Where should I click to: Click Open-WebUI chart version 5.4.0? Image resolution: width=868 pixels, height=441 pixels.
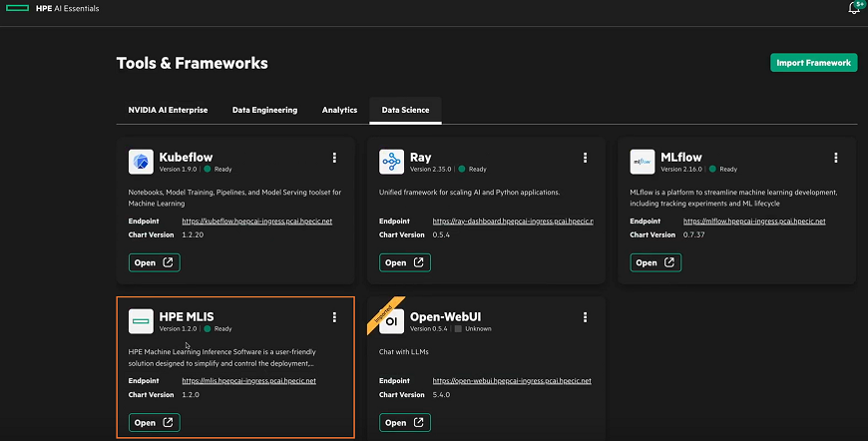pos(441,394)
